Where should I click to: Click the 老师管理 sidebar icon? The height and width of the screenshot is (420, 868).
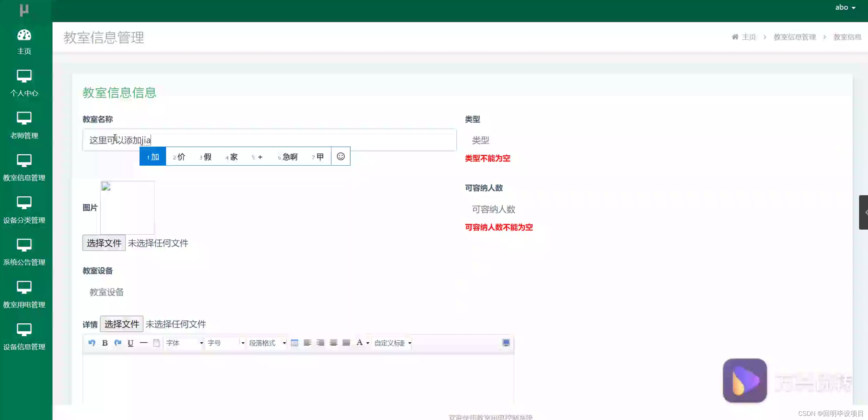click(x=24, y=118)
